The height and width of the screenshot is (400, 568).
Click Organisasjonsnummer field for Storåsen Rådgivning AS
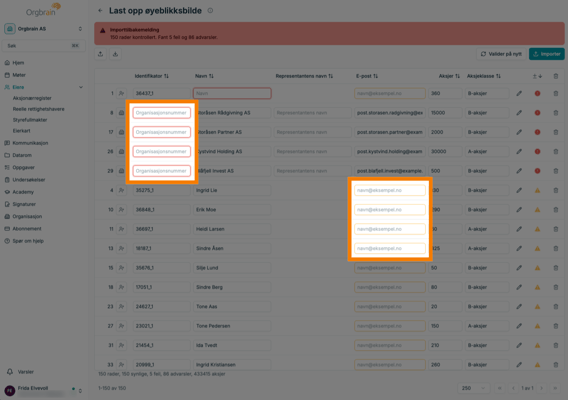pos(162,113)
